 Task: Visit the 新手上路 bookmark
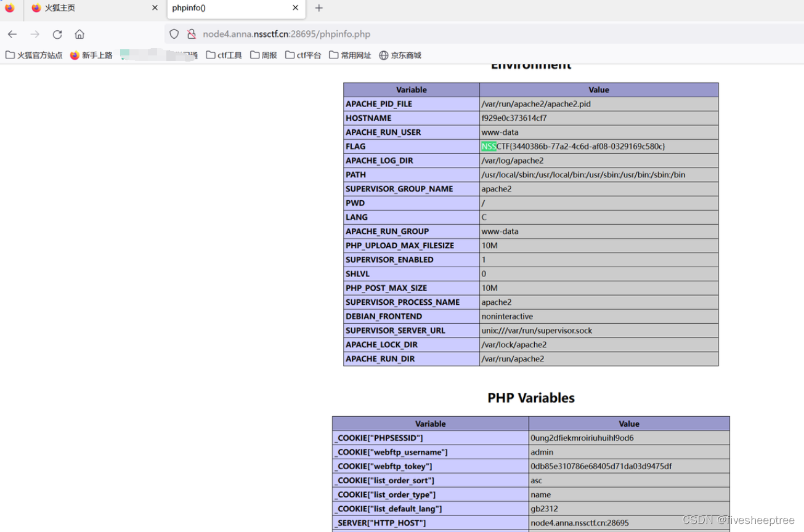pyautogui.click(x=92, y=55)
